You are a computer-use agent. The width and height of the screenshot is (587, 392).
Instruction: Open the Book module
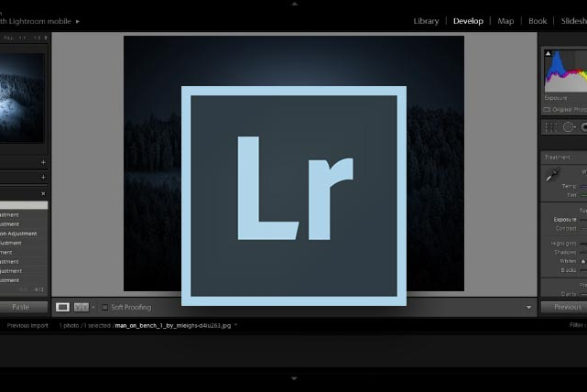538,20
